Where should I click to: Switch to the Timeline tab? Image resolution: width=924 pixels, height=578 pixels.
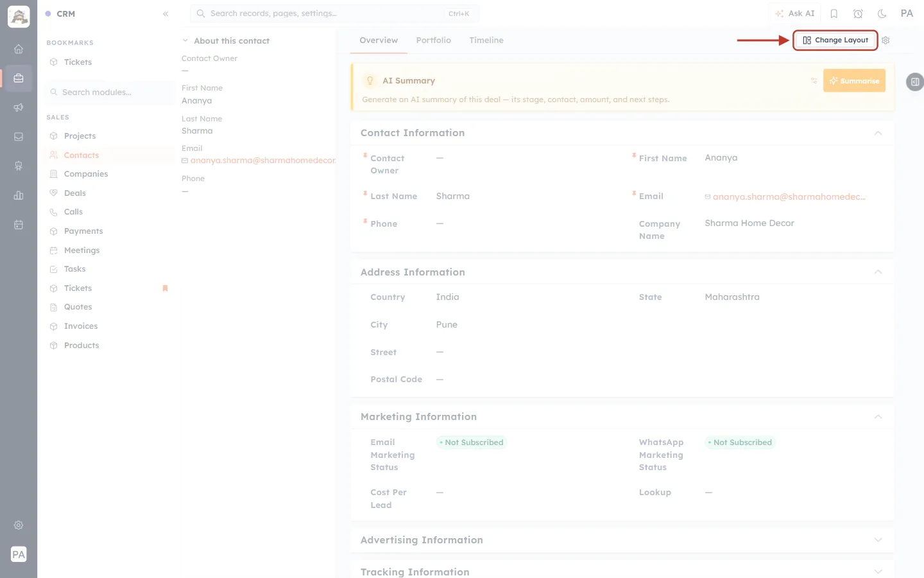click(486, 40)
